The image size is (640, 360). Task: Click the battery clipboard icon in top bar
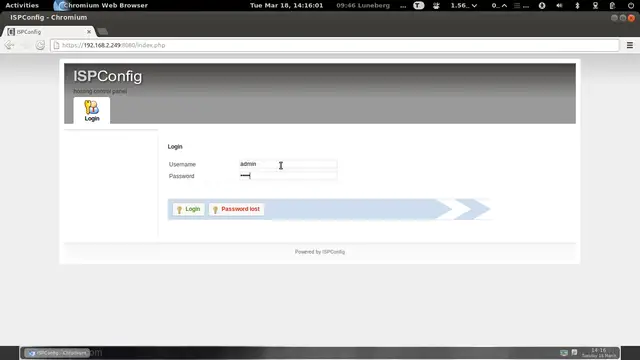pyautogui.click(x=612, y=5)
